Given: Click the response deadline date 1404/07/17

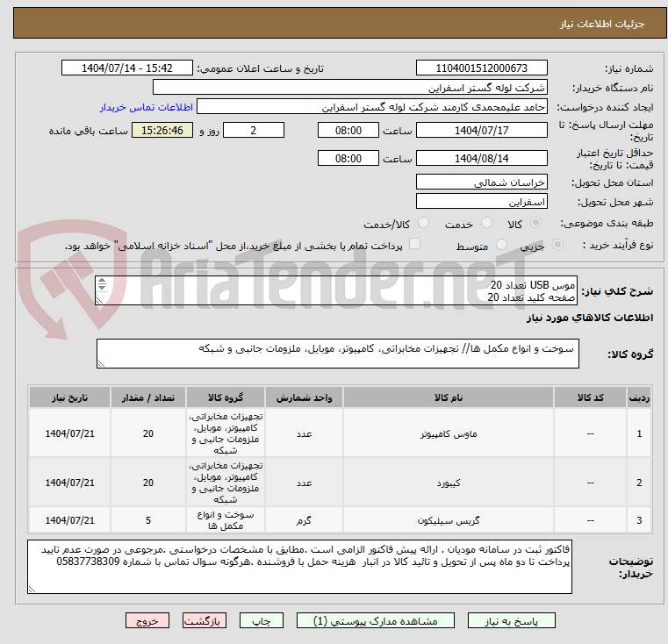Looking at the screenshot, I should tap(481, 131).
